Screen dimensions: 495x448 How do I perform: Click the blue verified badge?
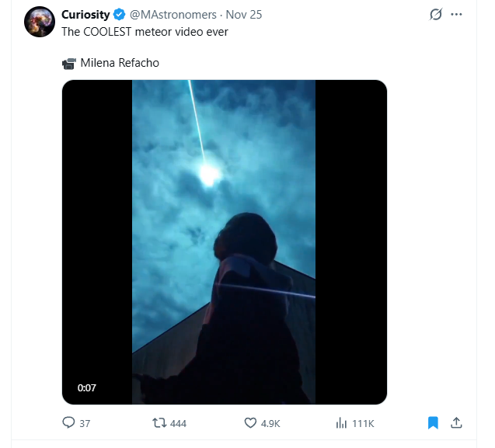pyautogui.click(x=119, y=14)
